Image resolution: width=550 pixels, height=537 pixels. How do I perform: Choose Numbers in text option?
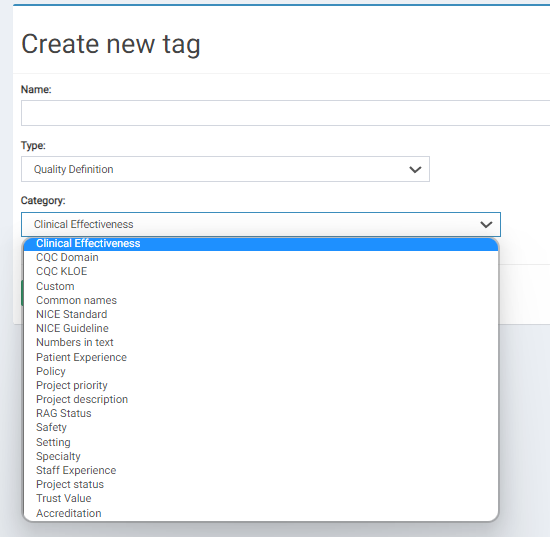(261, 342)
